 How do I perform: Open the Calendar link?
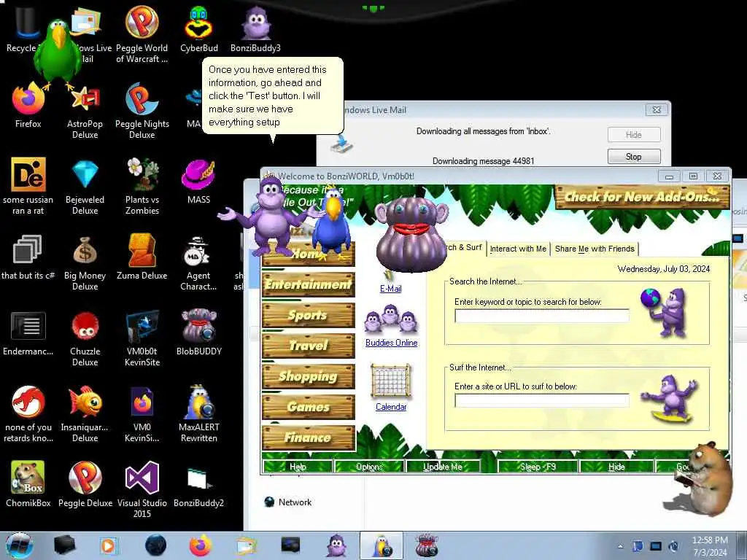coord(391,407)
